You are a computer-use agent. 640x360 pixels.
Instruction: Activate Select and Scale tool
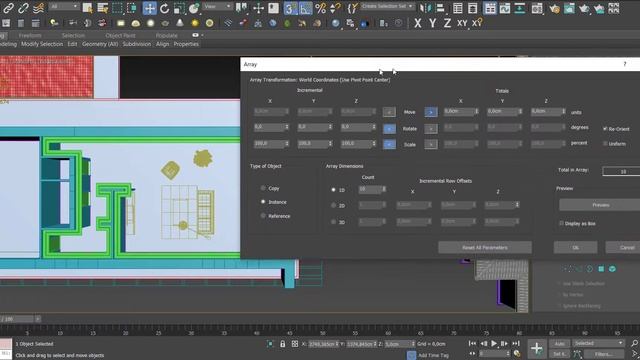point(179,8)
